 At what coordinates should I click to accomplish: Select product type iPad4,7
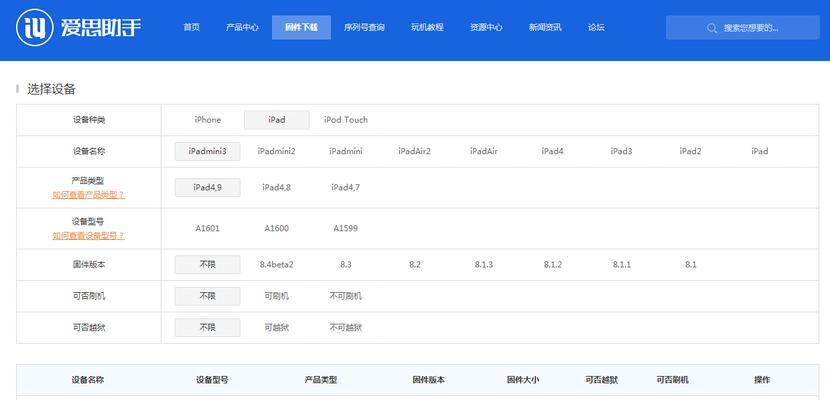tap(346, 187)
